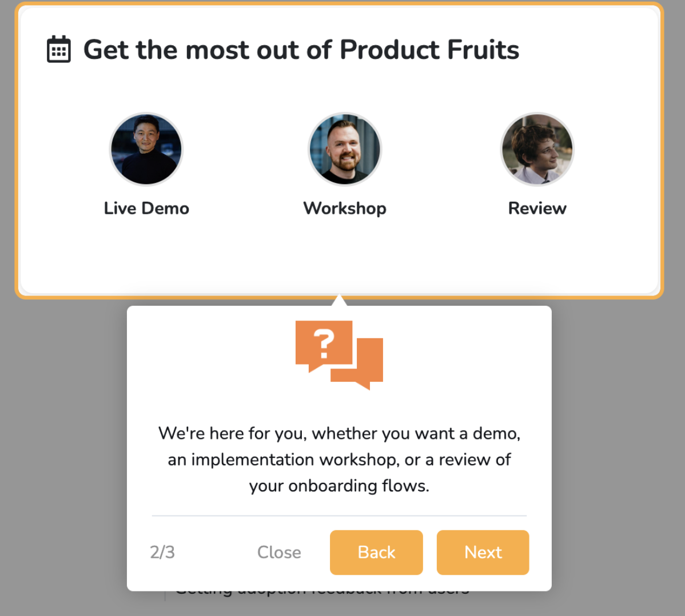The height and width of the screenshot is (616, 685).
Task: Click the Workshop text label
Action: [x=345, y=208]
